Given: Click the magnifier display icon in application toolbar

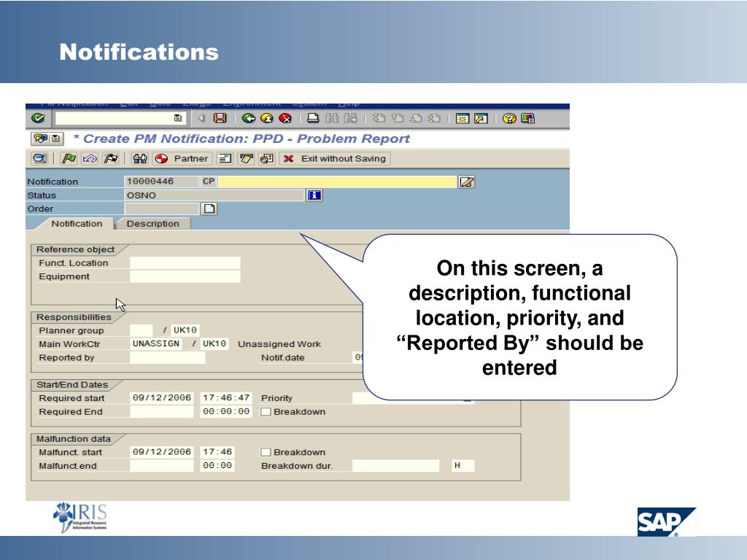Looking at the screenshot, I should click(x=39, y=158).
